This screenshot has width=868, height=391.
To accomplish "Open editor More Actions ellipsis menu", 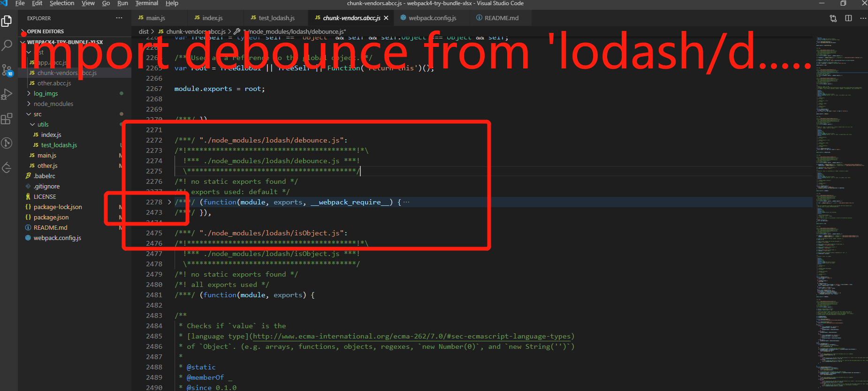I will [x=863, y=18].
